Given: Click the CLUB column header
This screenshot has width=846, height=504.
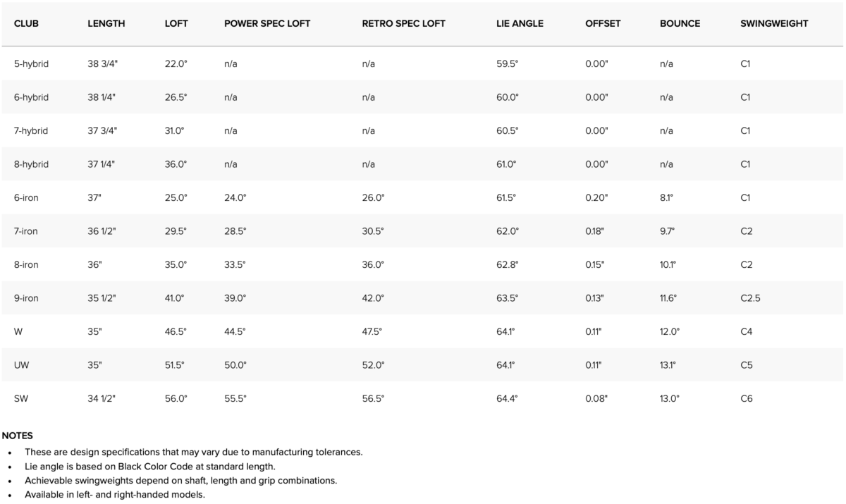Looking at the screenshot, I should point(26,23).
